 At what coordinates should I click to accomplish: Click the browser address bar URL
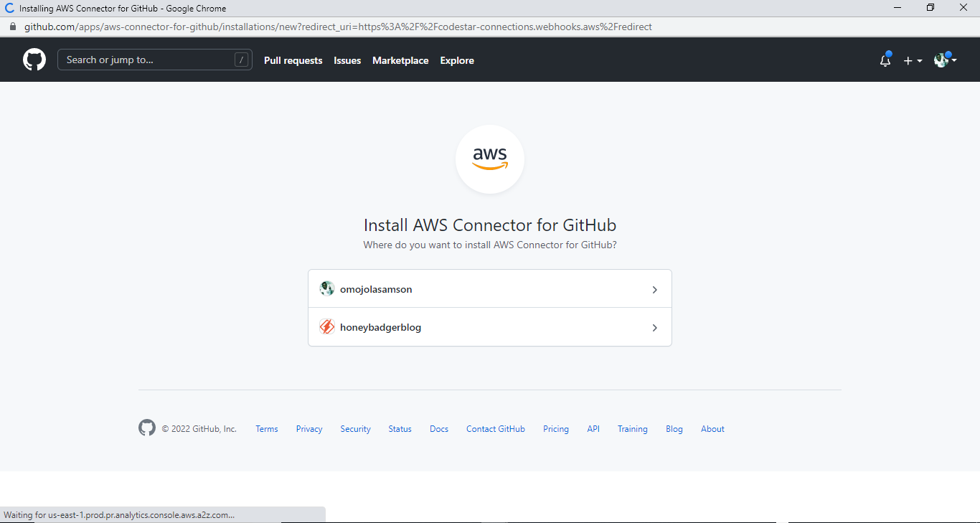337,27
